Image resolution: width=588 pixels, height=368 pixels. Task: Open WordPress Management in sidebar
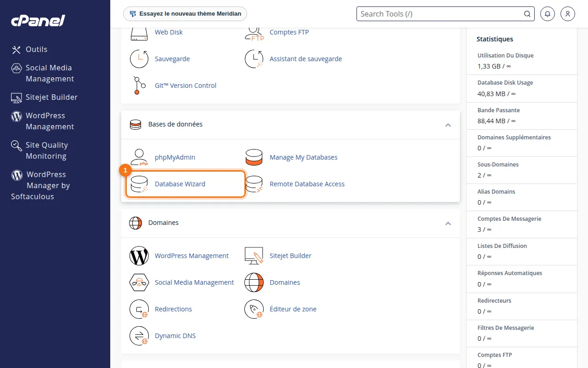[x=50, y=121]
